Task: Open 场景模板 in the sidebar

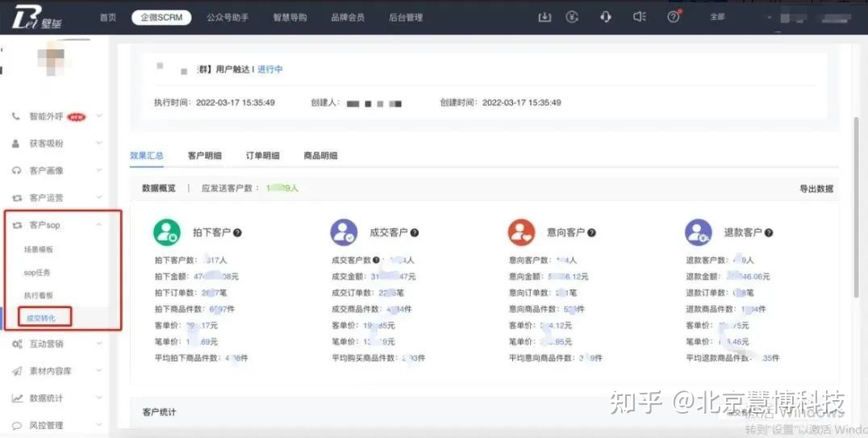Action: coord(38,250)
